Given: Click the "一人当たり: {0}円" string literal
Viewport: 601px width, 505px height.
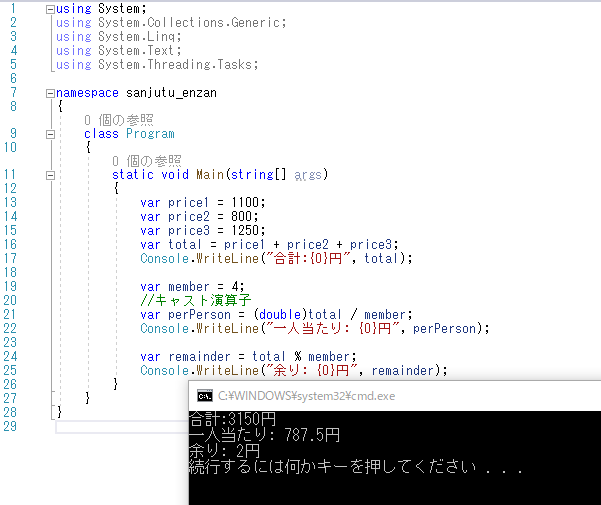Looking at the screenshot, I should [332, 329].
